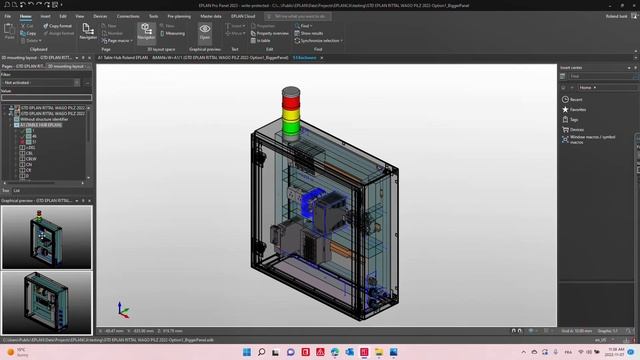Click the 'Tell me what you want to do' search box
This screenshot has width=640, height=360.
[298, 16]
